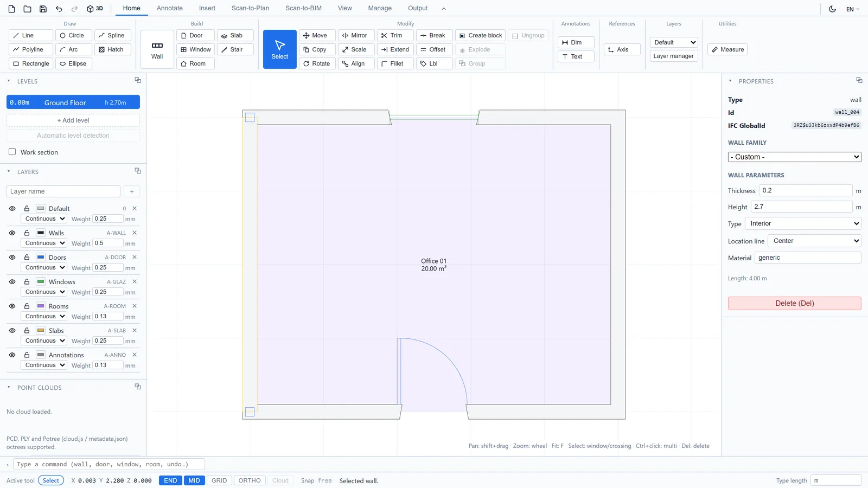The image size is (868, 488).
Task: Click the New file icon
Action: tap(11, 9)
